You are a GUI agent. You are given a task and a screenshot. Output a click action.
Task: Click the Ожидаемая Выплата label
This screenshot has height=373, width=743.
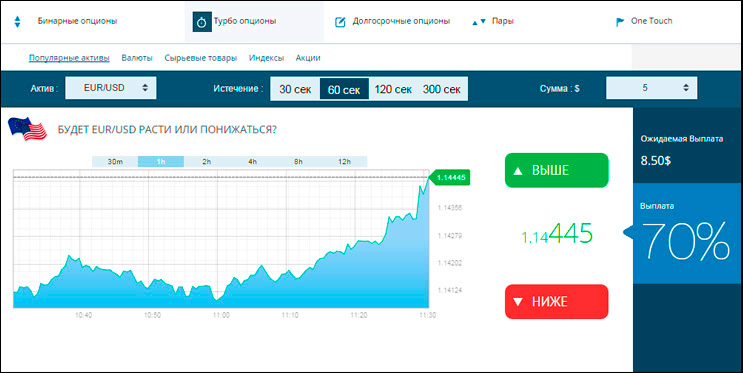pos(681,139)
